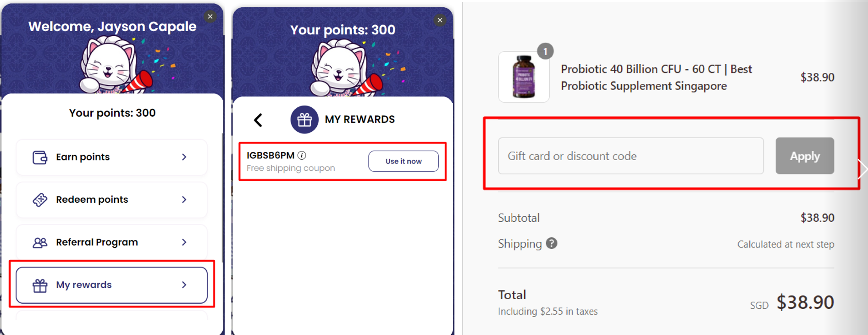Open the info icon beside IGBSB6PM coupon
The width and height of the screenshot is (868, 335).
point(301,155)
